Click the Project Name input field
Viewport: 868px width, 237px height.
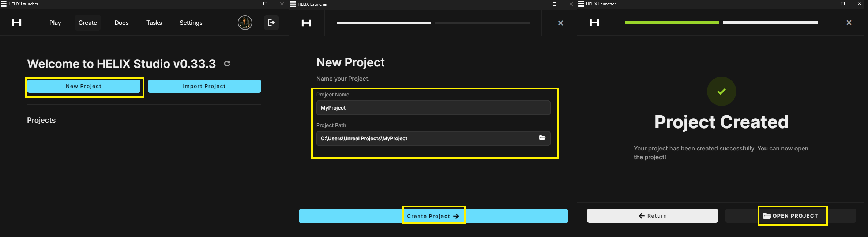click(x=433, y=108)
